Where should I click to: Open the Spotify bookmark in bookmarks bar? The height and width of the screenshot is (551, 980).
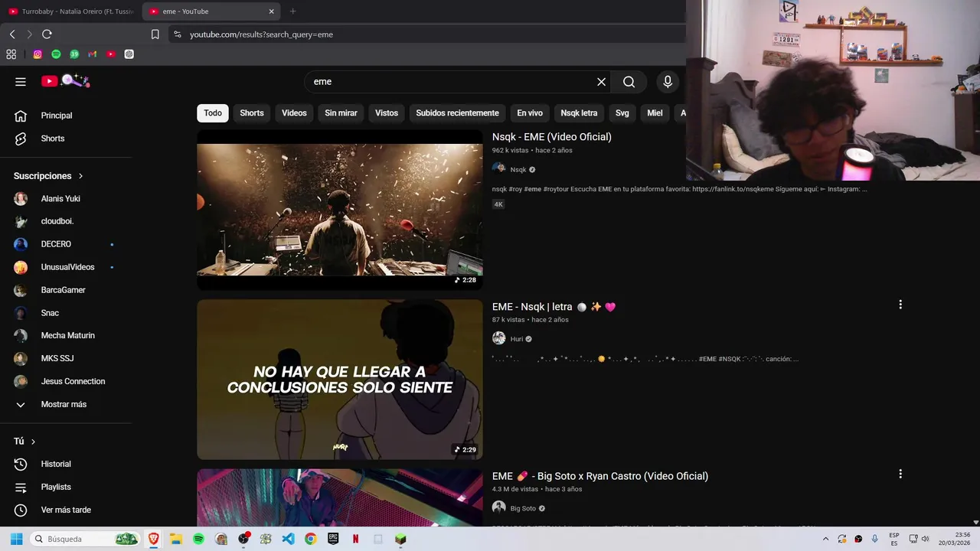56,54
